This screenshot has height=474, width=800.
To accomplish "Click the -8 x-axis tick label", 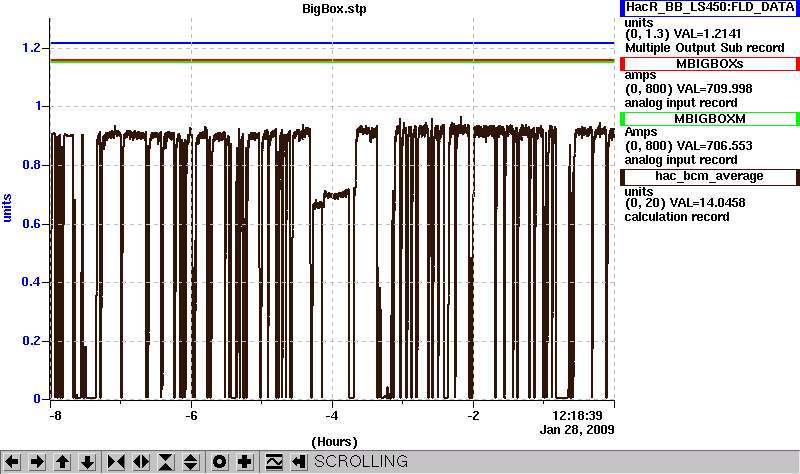I will [x=55, y=416].
